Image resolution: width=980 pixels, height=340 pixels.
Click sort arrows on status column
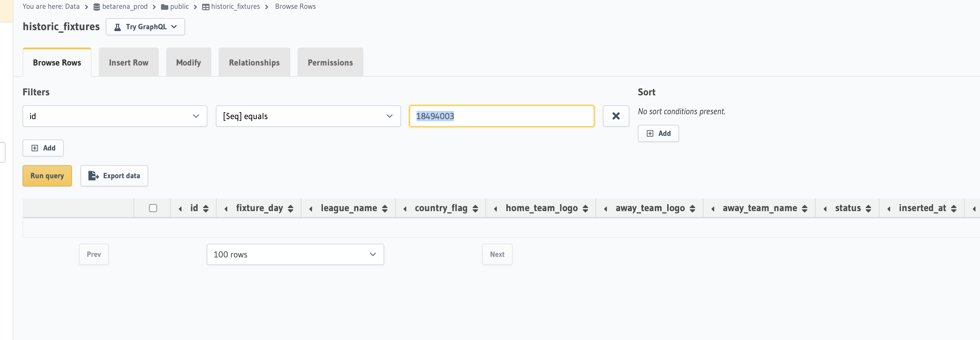tap(868, 208)
